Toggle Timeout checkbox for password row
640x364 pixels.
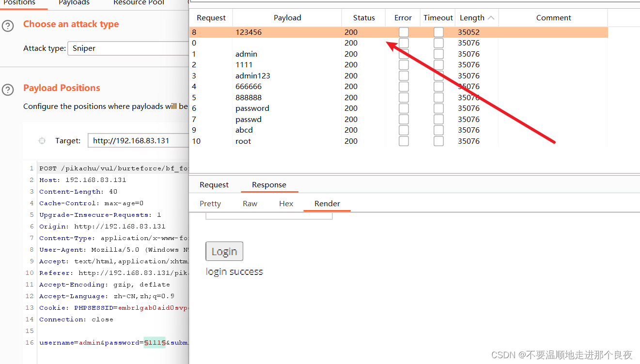[438, 108]
